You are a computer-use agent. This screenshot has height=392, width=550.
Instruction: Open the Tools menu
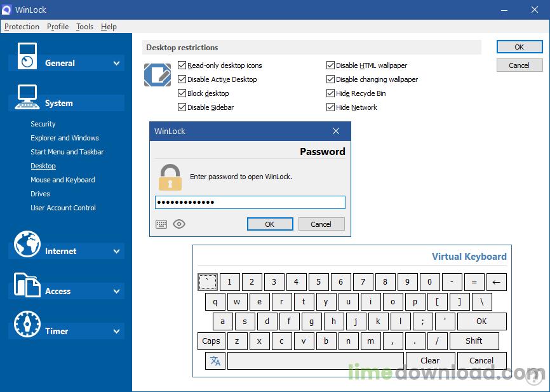(84, 27)
